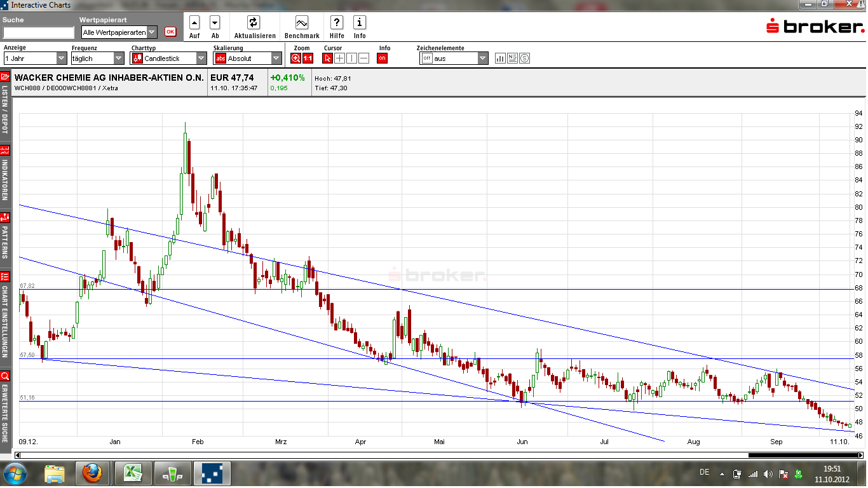Select the arrow cursor mode icon
This screenshot has height=488, width=868.
pyautogui.click(x=328, y=58)
